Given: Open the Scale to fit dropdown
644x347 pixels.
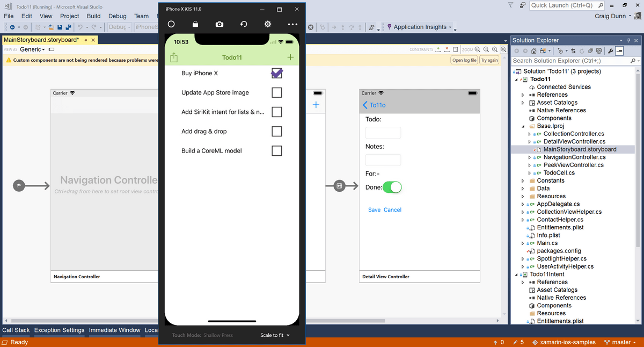Looking at the screenshot, I should (x=274, y=335).
